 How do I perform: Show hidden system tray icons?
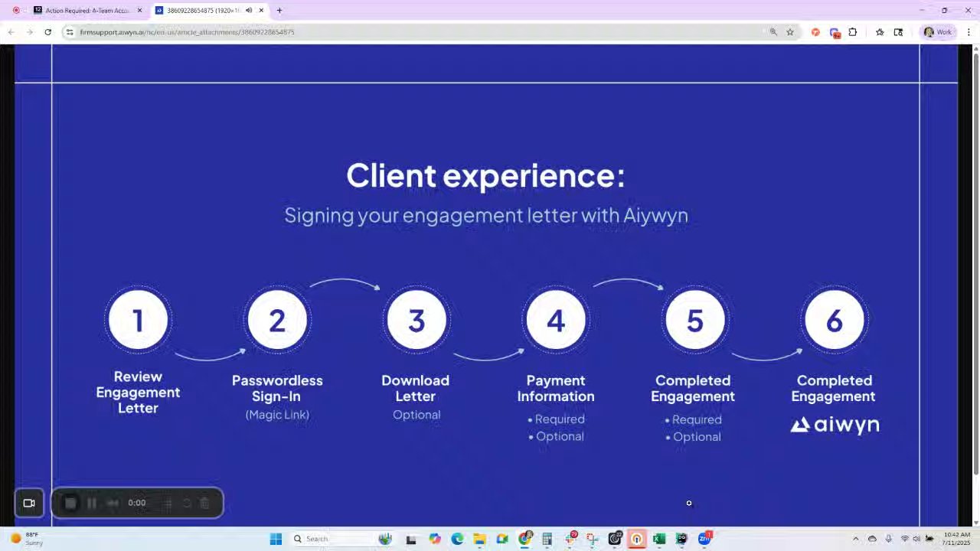856,539
